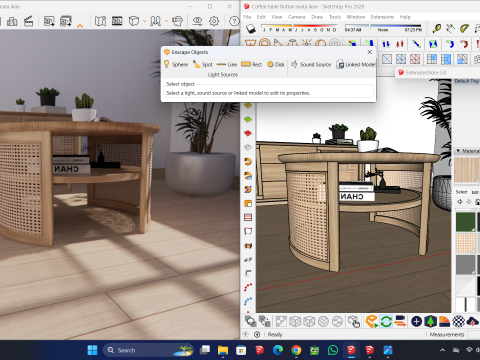Image resolution: width=480 pixels, height=360 pixels.
Task: Click the blue grid panel icon
Action: click(432, 59)
